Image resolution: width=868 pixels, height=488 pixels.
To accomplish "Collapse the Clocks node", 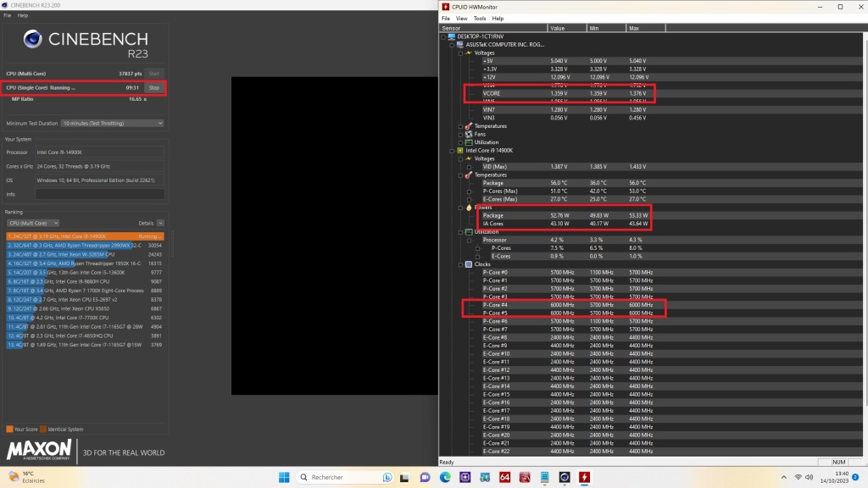I will (x=460, y=264).
